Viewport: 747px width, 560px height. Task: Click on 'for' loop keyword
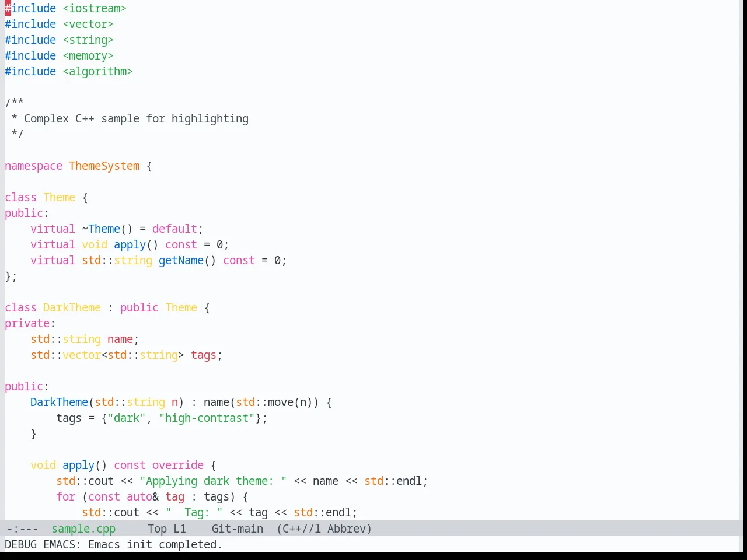pyautogui.click(x=65, y=496)
